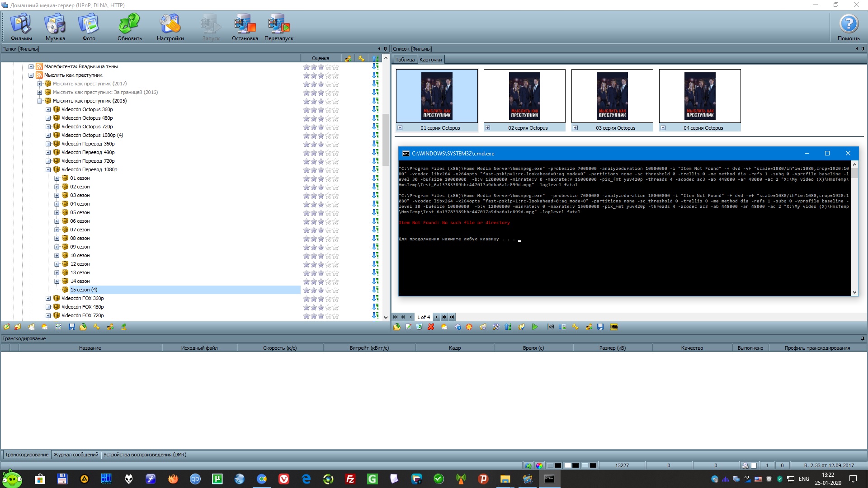This screenshot has width=868, height=488.
Task: Go to next record in navigator
Action: point(436,317)
